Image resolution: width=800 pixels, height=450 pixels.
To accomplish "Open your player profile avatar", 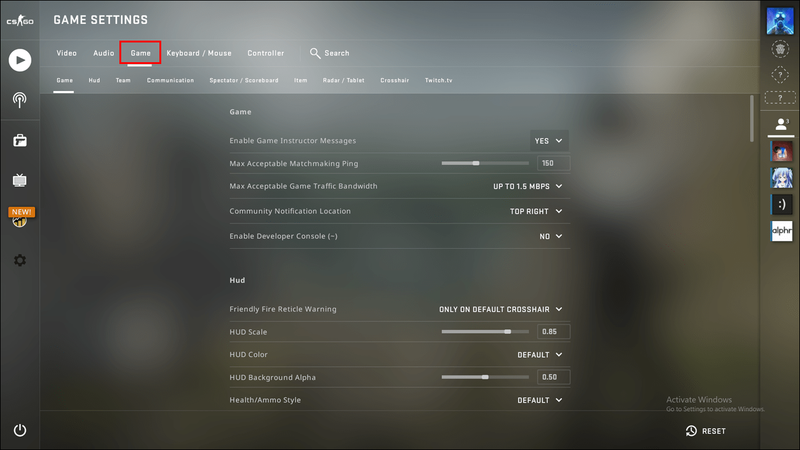I will [780, 21].
